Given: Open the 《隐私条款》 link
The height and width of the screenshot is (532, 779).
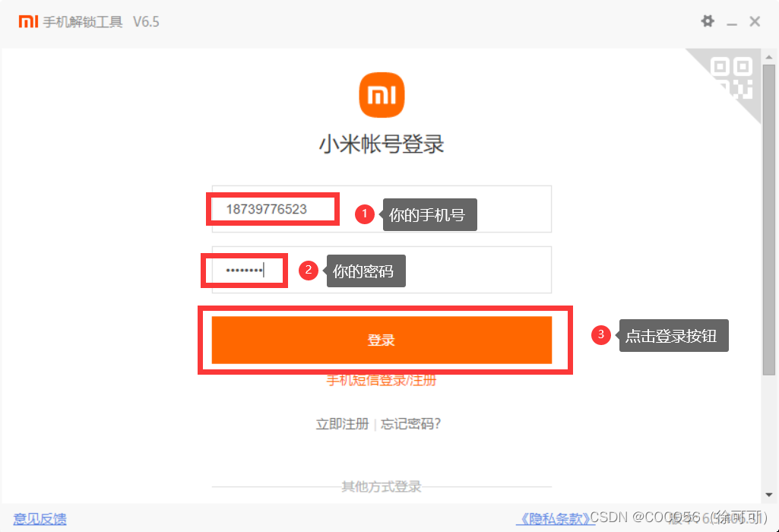Looking at the screenshot, I should [555, 519].
